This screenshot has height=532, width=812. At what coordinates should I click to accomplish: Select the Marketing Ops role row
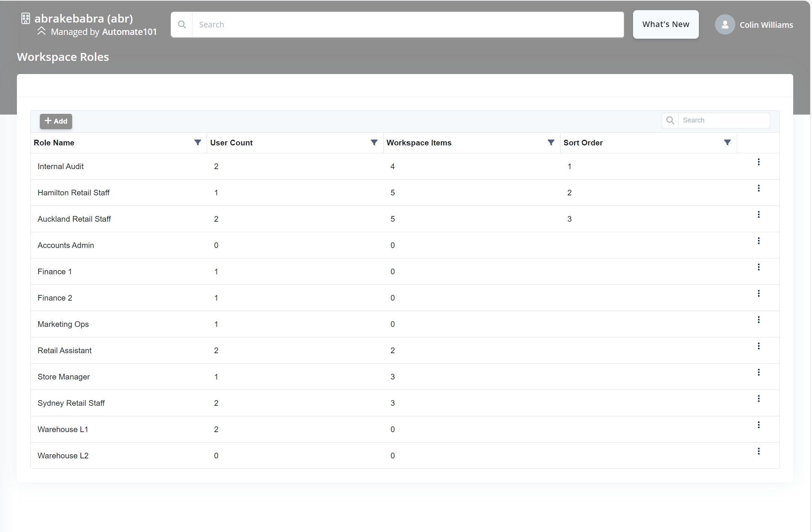click(x=63, y=324)
